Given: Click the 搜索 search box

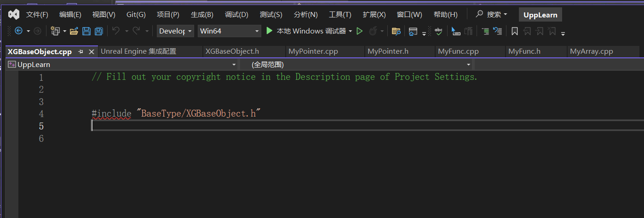Looking at the screenshot, I should pyautogui.click(x=491, y=15).
